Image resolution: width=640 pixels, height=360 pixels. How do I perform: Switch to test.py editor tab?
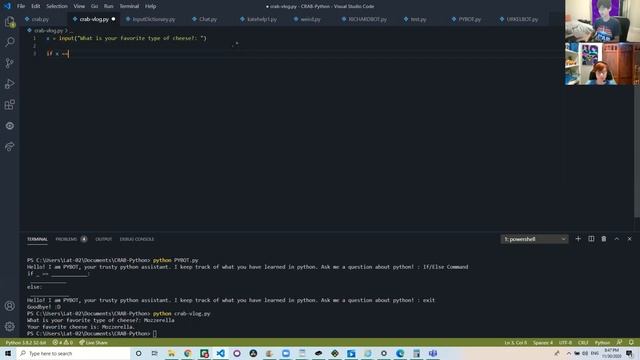click(418, 19)
